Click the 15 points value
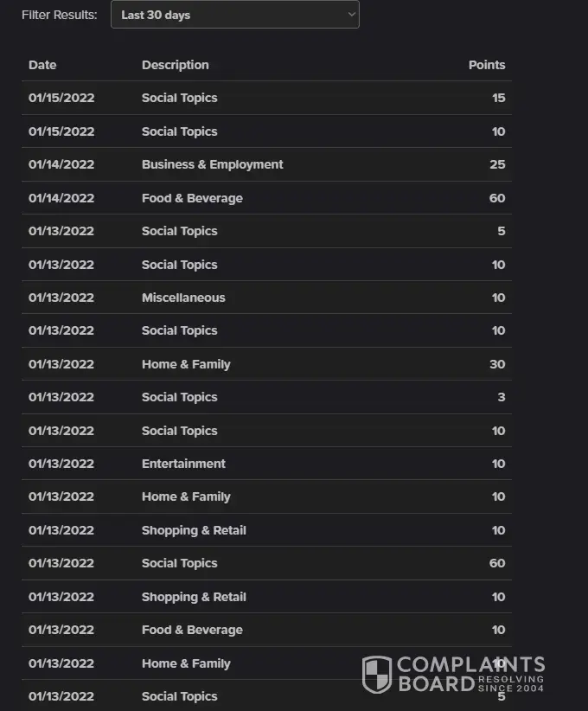 pyautogui.click(x=498, y=98)
